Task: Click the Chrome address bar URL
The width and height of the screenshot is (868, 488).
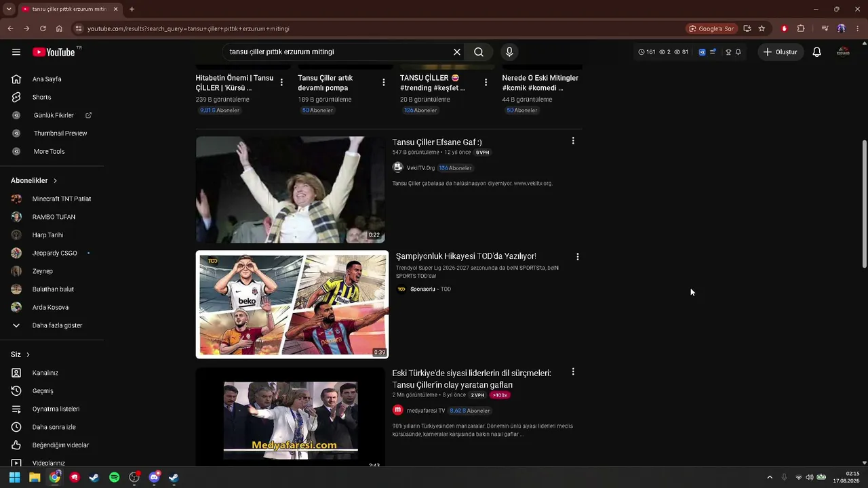Action: tap(189, 28)
